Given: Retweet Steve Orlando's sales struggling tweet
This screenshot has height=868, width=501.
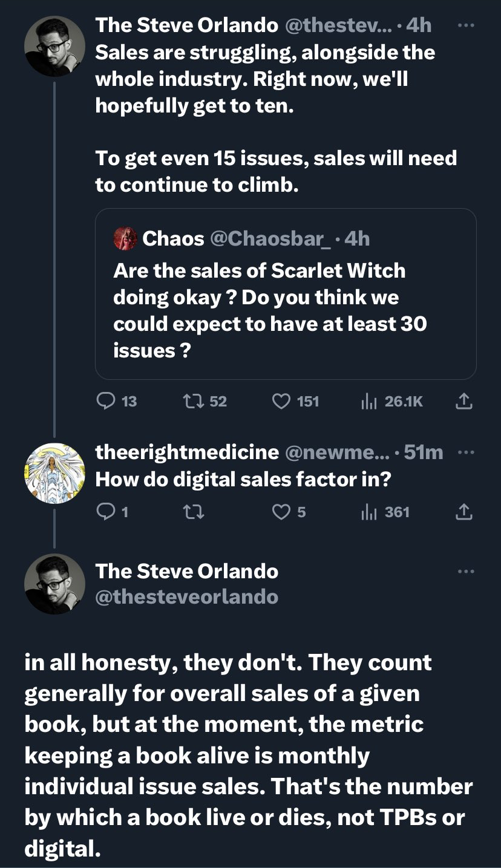Looking at the screenshot, I should click(x=192, y=400).
